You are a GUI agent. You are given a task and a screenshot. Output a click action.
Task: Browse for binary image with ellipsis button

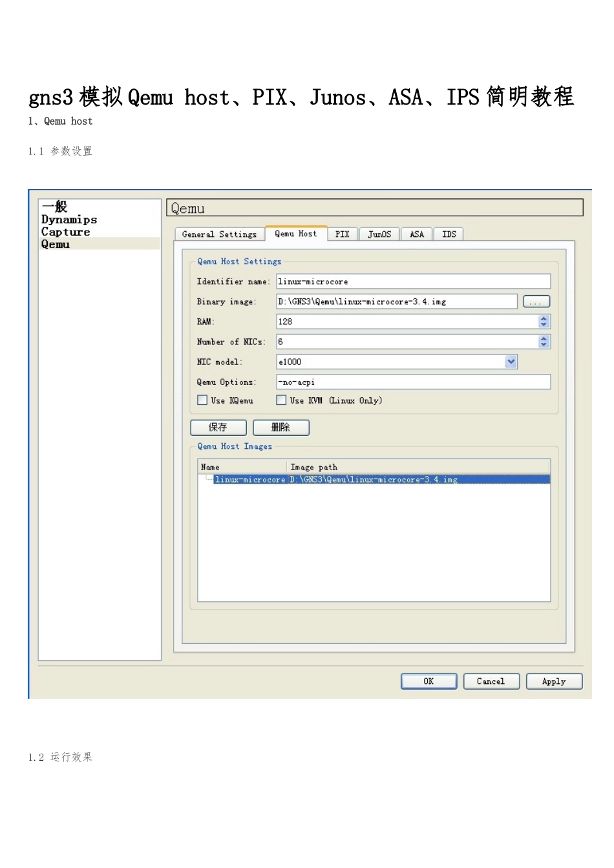point(536,302)
